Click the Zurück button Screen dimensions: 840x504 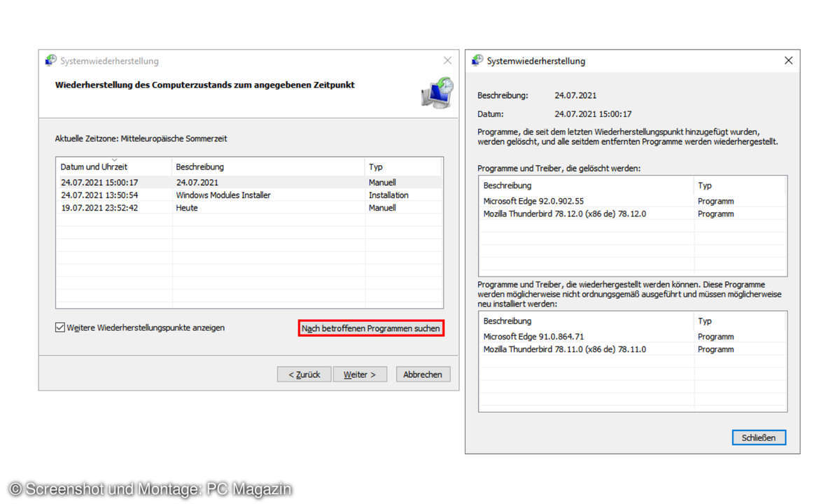coord(304,374)
